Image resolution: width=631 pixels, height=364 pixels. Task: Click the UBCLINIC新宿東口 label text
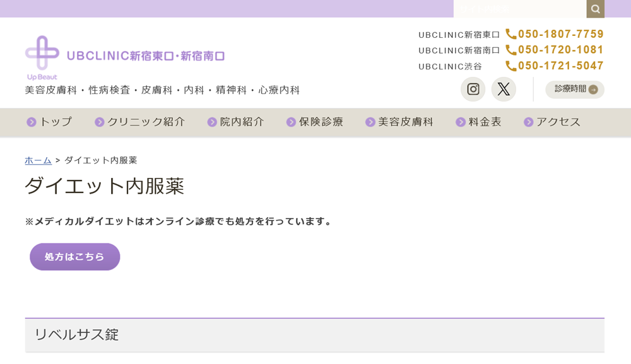coord(459,35)
